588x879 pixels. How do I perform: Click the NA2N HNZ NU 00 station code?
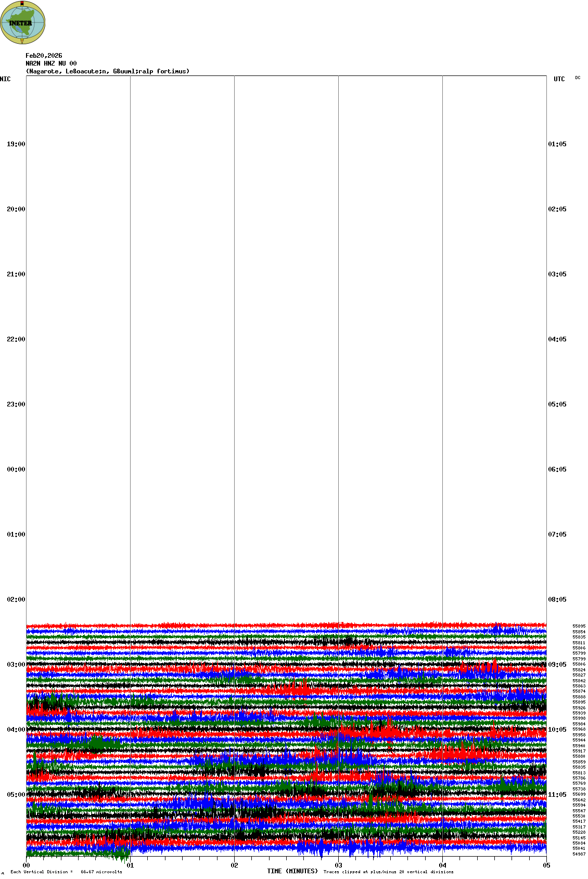51,63
